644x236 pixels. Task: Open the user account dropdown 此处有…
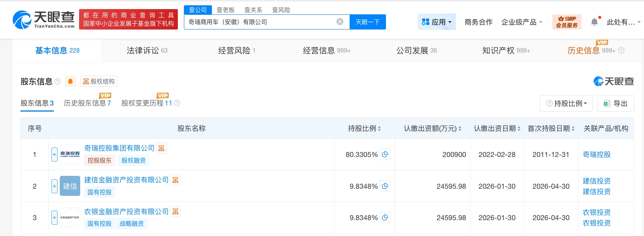[624, 22]
